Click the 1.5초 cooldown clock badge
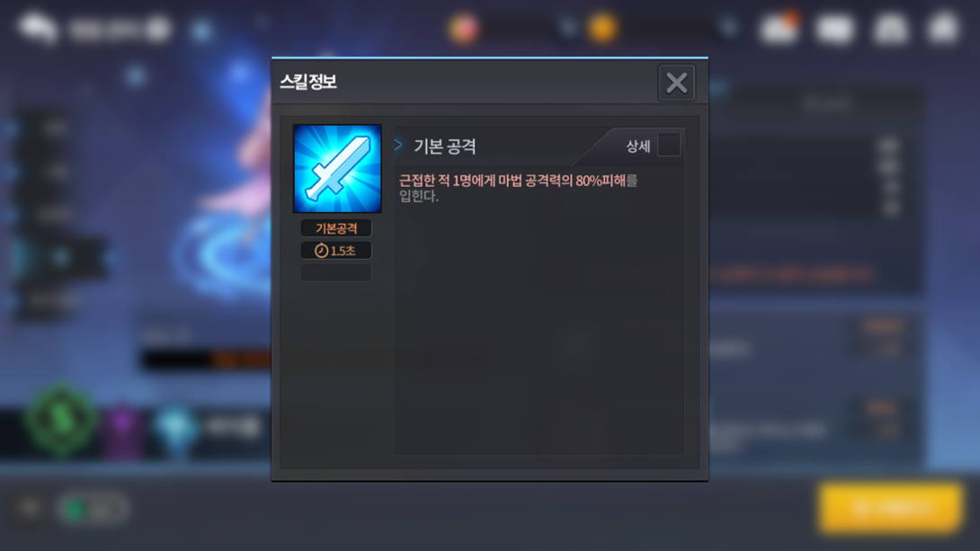The image size is (980, 551). point(336,251)
